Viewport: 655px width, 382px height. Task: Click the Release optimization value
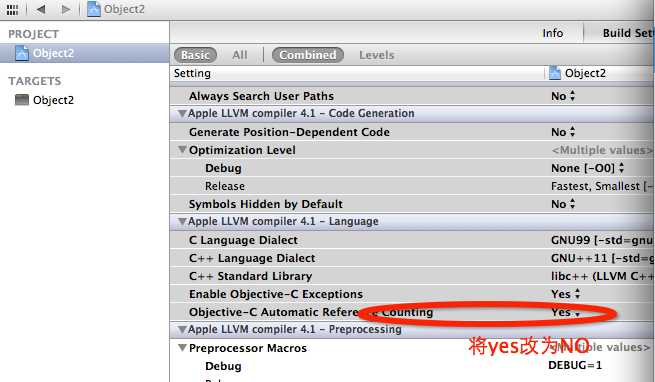click(602, 186)
